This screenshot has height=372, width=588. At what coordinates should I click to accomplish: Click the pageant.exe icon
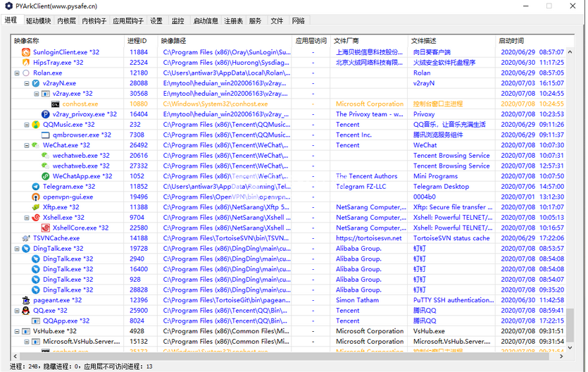[x=26, y=300]
